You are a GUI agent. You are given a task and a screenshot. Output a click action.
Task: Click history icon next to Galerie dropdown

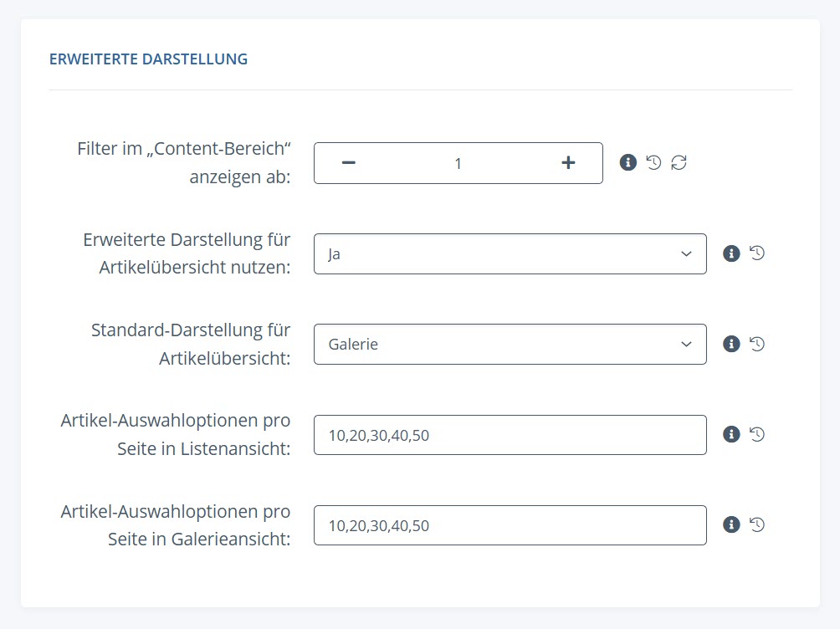tap(757, 344)
